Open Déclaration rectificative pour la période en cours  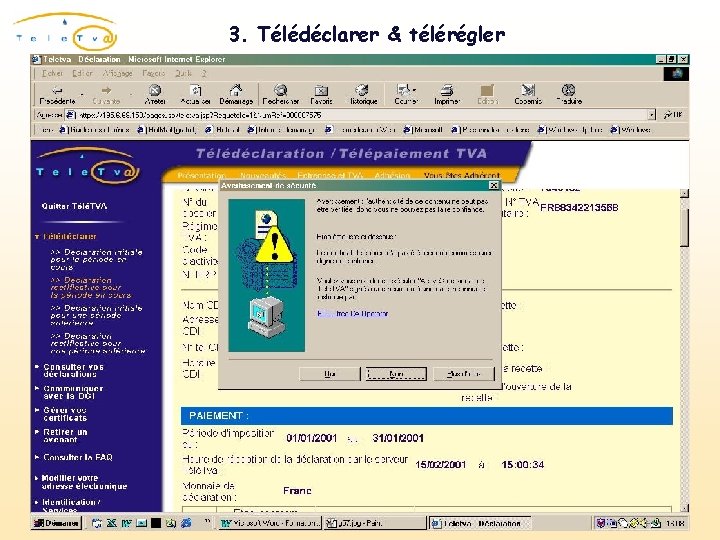pos(90,287)
